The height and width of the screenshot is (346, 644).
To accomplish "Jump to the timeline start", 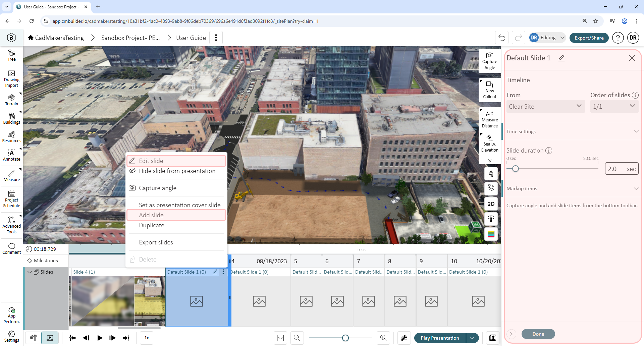I will [72, 338].
